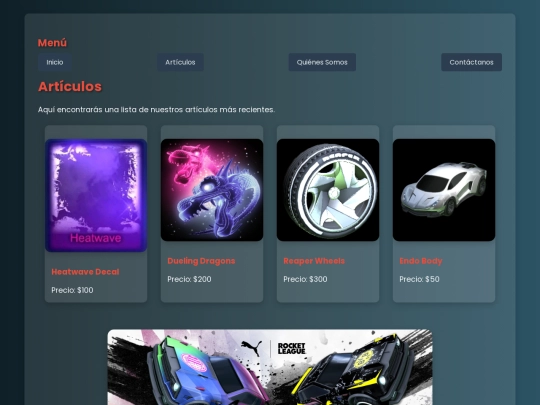Click the Dueling Dragons title

201,261
